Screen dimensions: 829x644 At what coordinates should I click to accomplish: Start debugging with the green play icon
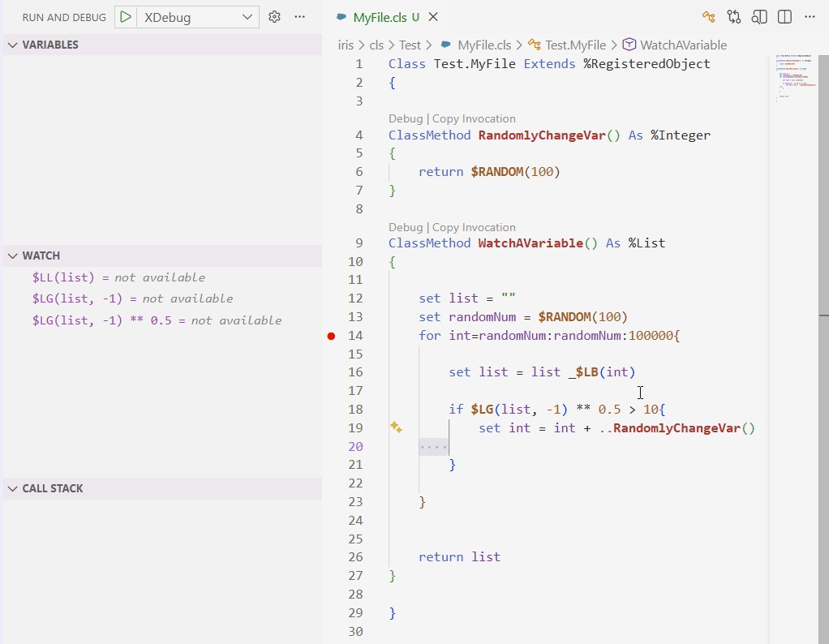click(x=126, y=17)
